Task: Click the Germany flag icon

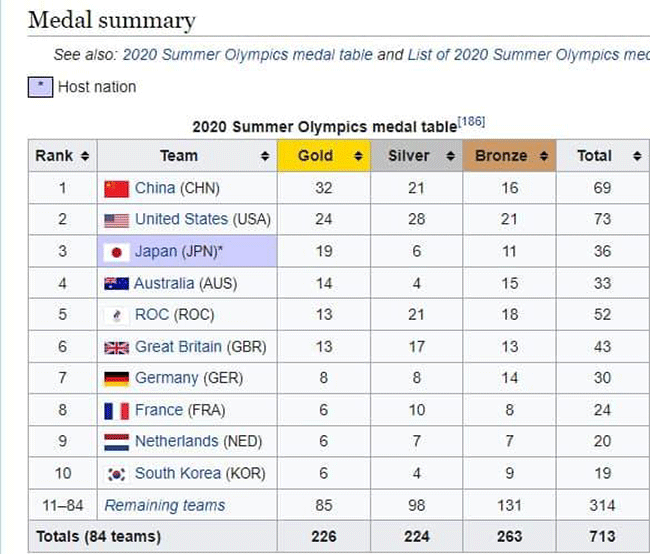Action: pos(116,379)
